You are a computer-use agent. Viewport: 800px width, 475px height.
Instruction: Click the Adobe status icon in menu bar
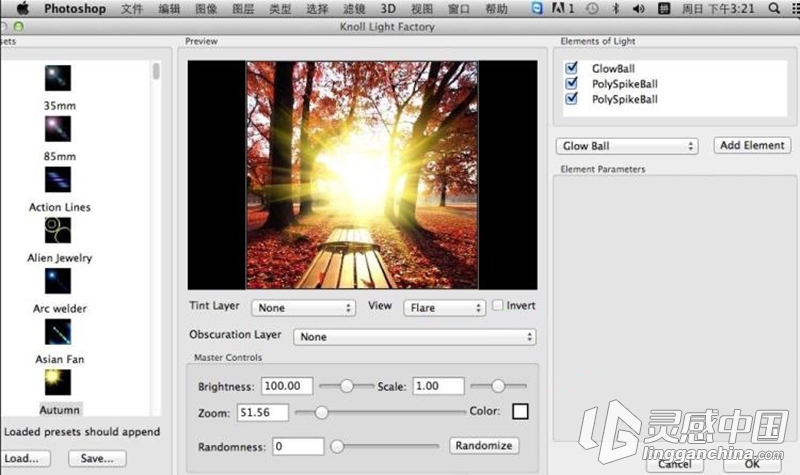(x=563, y=8)
